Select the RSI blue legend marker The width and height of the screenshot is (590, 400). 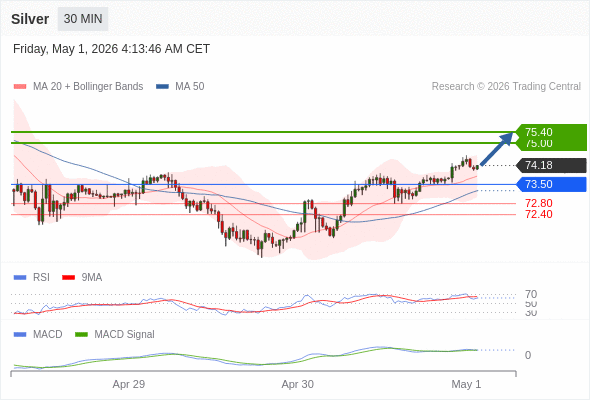20,278
